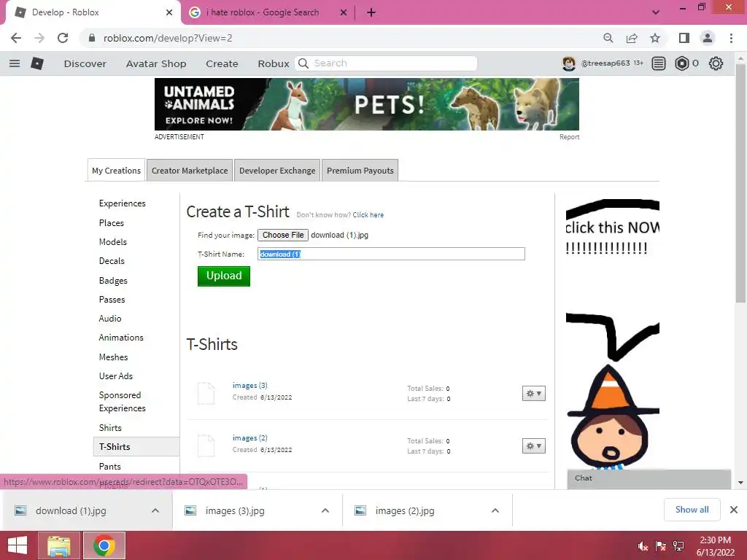The height and width of the screenshot is (560, 747).
Task: Click the Roblox logo home icon
Action: pyautogui.click(x=37, y=63)
